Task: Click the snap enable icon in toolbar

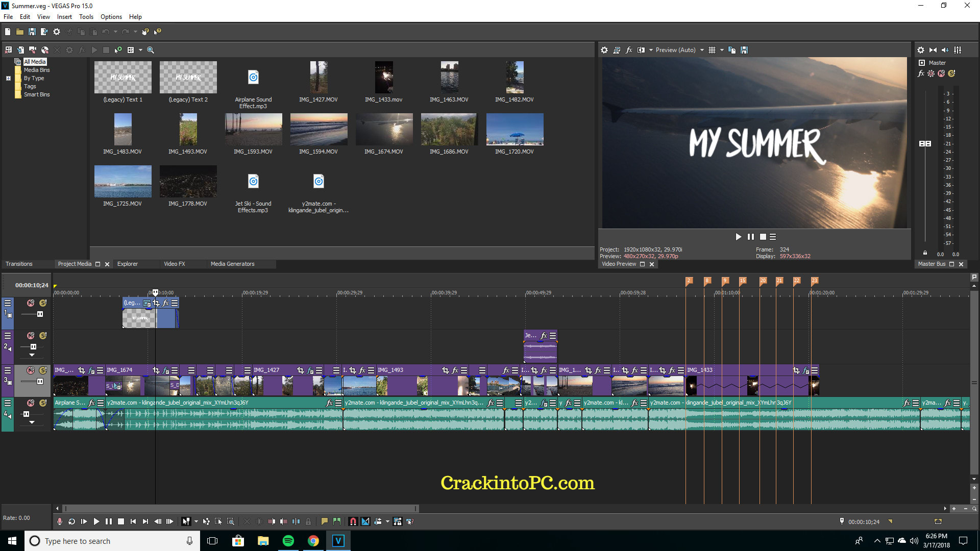Action: (x=352, y=521)
